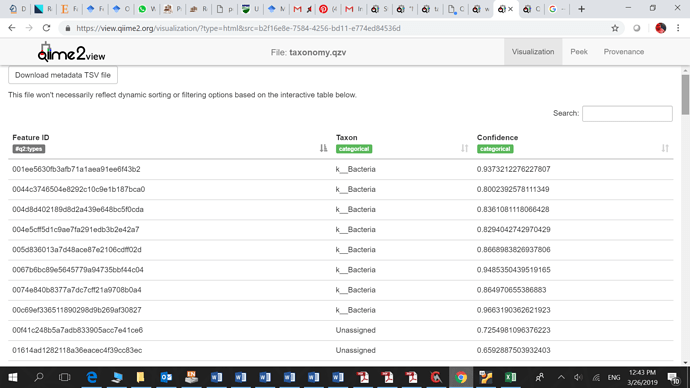Open the taskbar clock and calendar
This screenshot has width=690, height=388.
pyautogui.click(x=642, y=377)
